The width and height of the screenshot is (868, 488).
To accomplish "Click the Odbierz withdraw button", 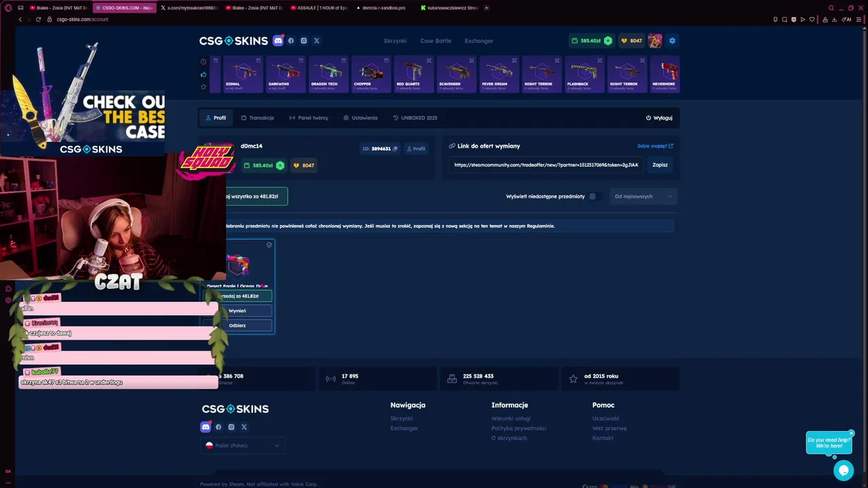I will coord(237,325).
